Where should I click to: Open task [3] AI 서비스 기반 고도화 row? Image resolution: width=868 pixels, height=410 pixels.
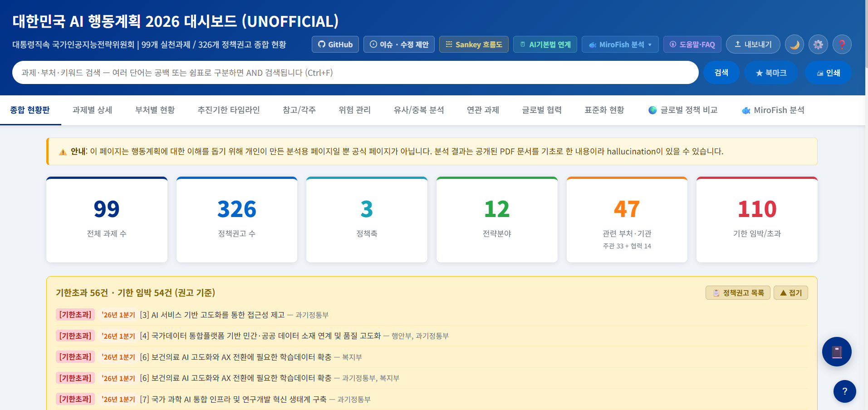tap(431, 315)
